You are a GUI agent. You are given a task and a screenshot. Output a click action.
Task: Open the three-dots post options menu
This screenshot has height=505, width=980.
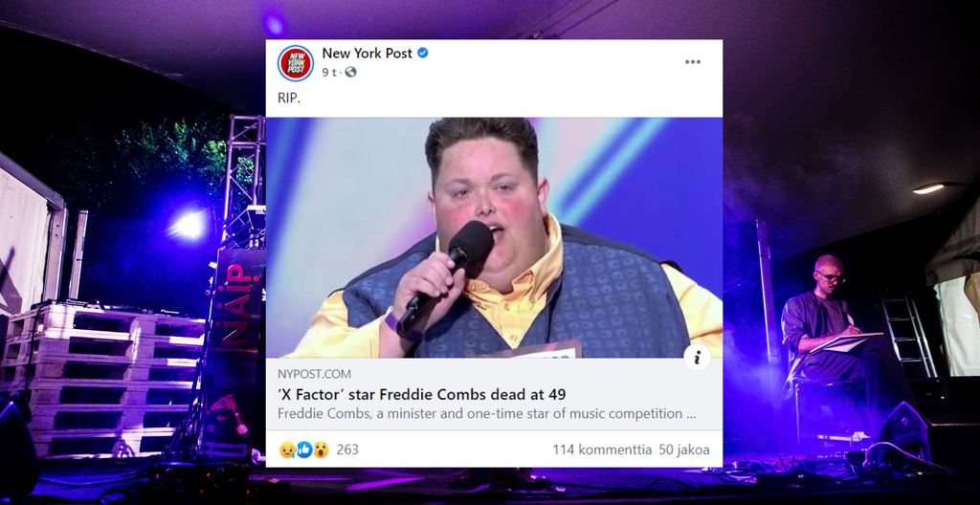tap(693, 62)
